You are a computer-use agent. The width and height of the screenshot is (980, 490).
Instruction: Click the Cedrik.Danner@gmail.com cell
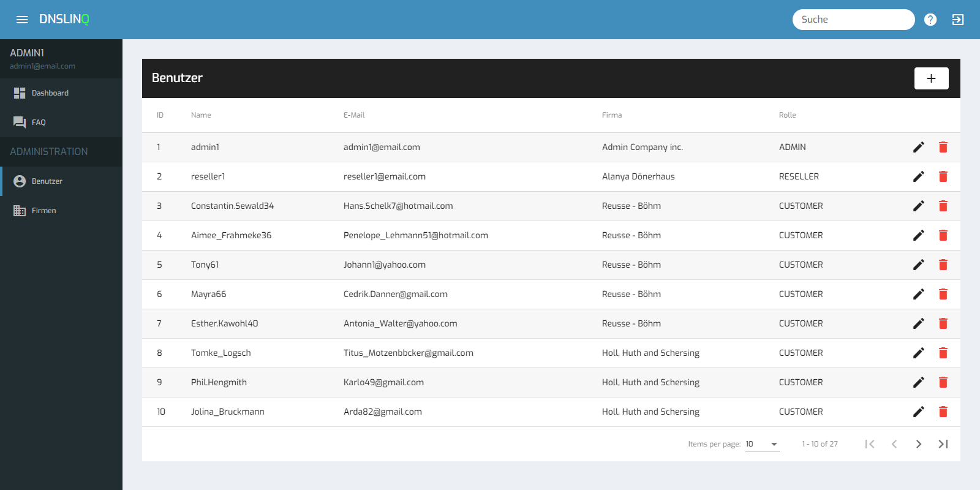pos(396,294)
